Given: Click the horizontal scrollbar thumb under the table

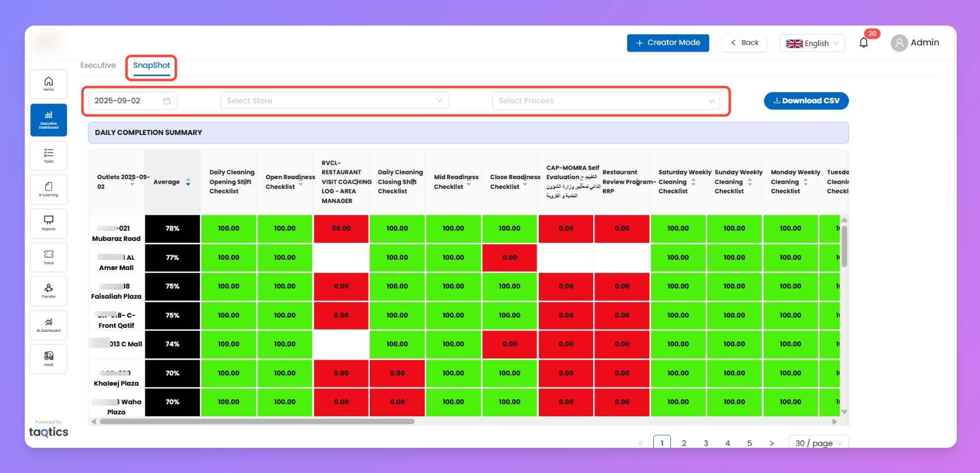Looking at the screenshot, I should pyautogui.click(x=257, y=421).
